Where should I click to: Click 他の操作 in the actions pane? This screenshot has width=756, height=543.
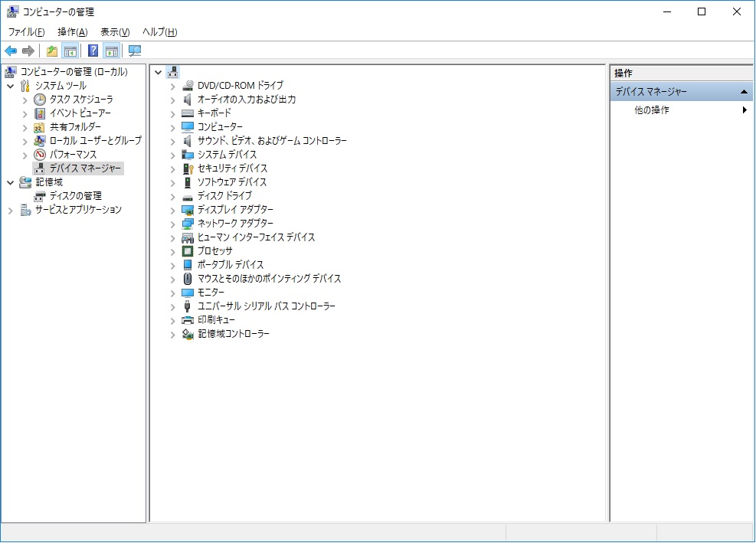pyautogui.click(x=651, y=110)
